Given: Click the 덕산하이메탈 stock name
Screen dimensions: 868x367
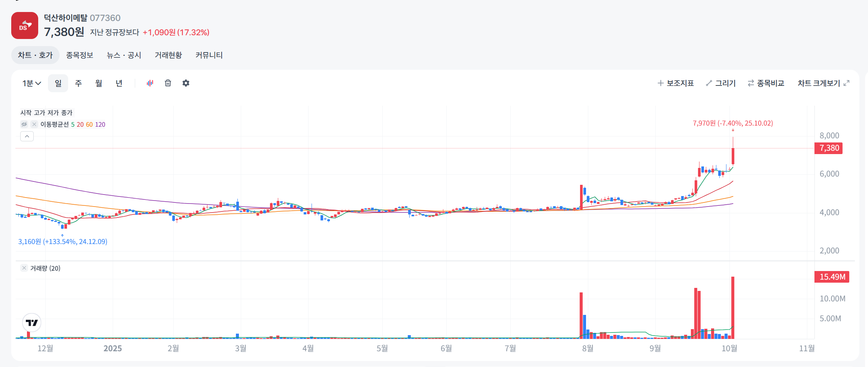Looking at the screenshot, I should pyautogui.click(x=66, y=18).
